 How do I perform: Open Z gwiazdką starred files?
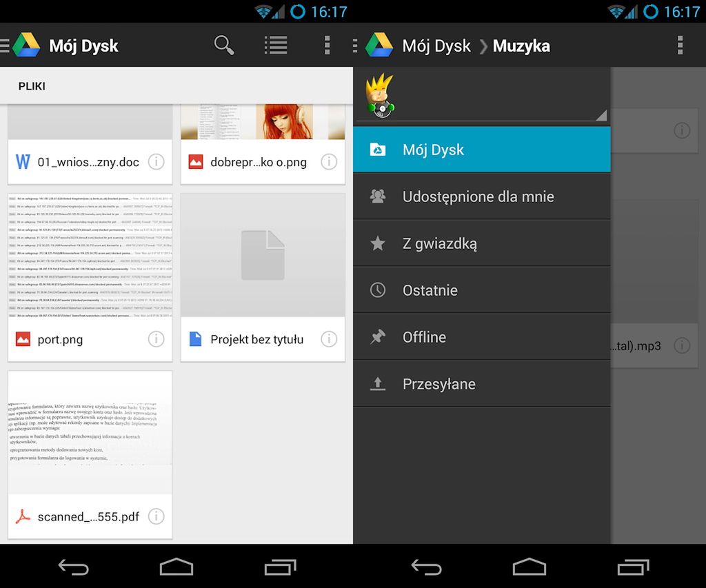[482, 243]
